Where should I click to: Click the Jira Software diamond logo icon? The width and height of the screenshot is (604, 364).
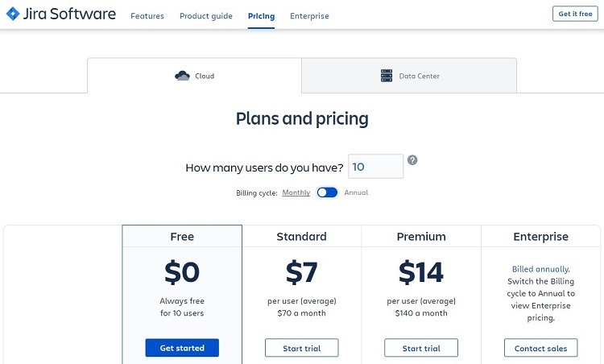click(x=13, y=14)
